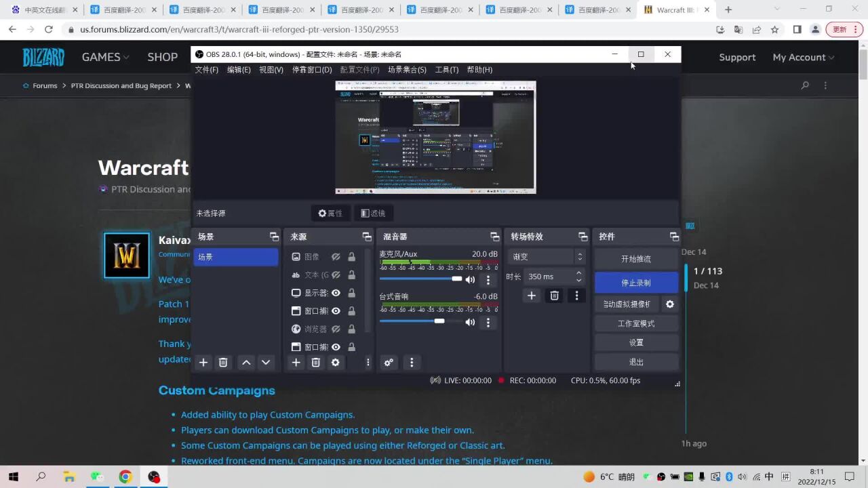The width and height of the screenshot is (868, 488).
Task: Unlock the 显示器 source
Action: (x=351, y=293)
